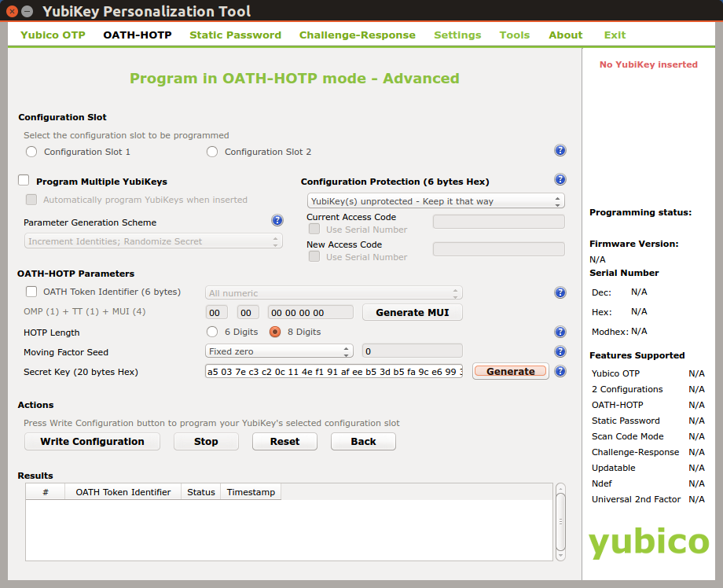
Task: Switch to the Yubico OTP tab
Action: tap(53, 35)
